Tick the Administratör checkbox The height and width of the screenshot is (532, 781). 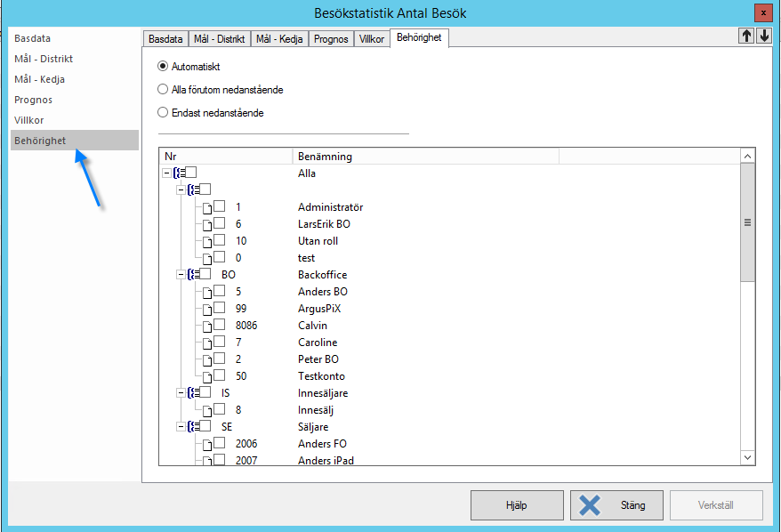coord(219,206)
